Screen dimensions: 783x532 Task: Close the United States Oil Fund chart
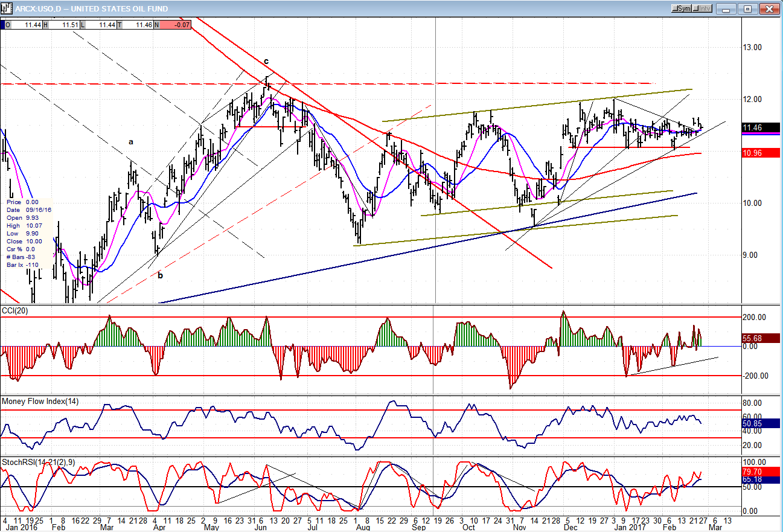[x=769, y=8]
